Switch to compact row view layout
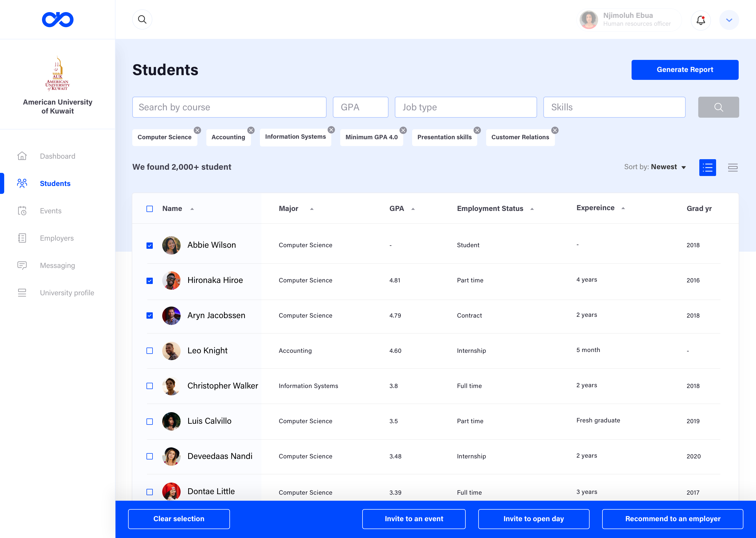Viewport: 756px width, 538px height. click(x=733, y=167)
